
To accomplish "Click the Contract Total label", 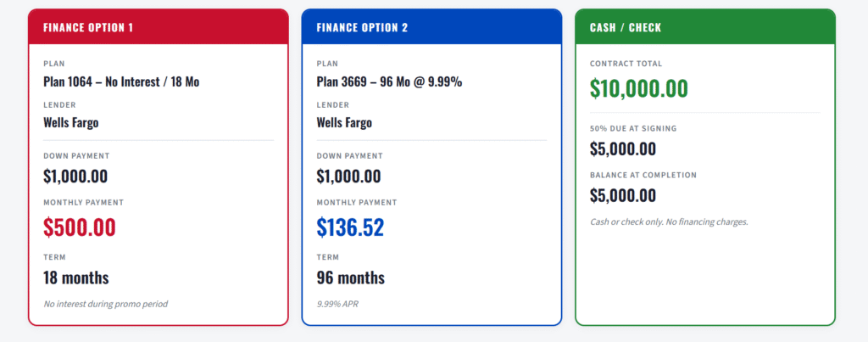I will 626,64.
